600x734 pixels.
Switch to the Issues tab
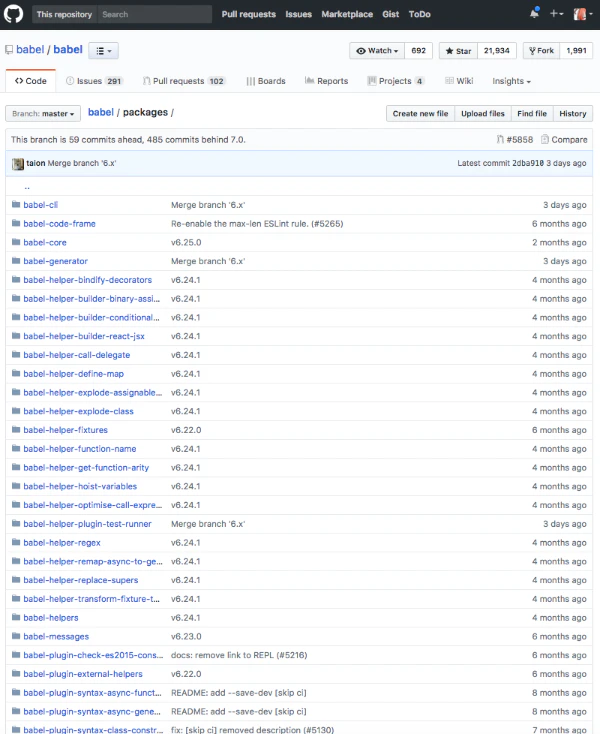click(94, 81)
